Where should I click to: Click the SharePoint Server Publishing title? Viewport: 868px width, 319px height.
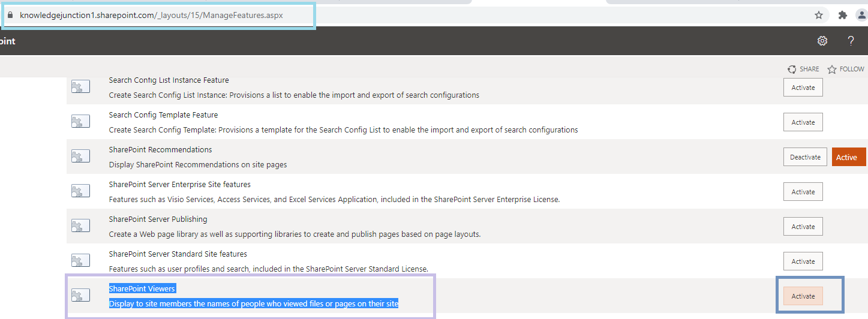[x=158, y=219]
